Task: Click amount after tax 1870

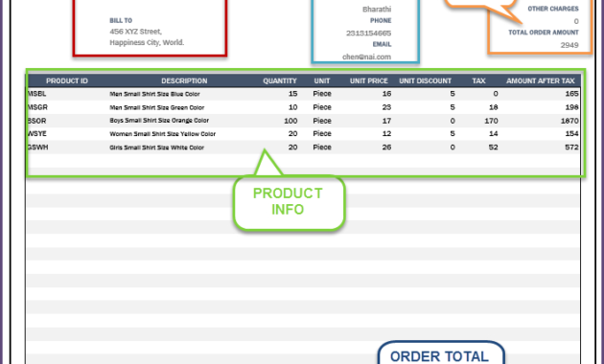Action: (569, 121)
